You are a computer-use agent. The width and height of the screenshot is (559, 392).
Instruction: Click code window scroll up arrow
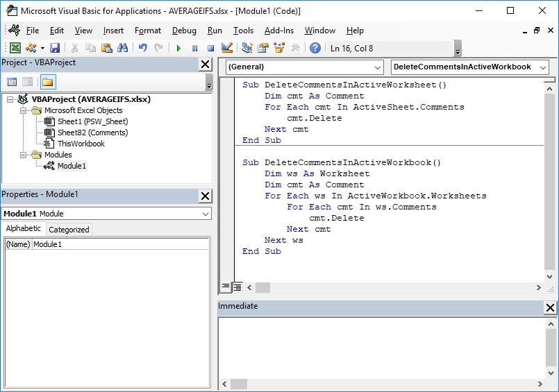tap(549, 89)
